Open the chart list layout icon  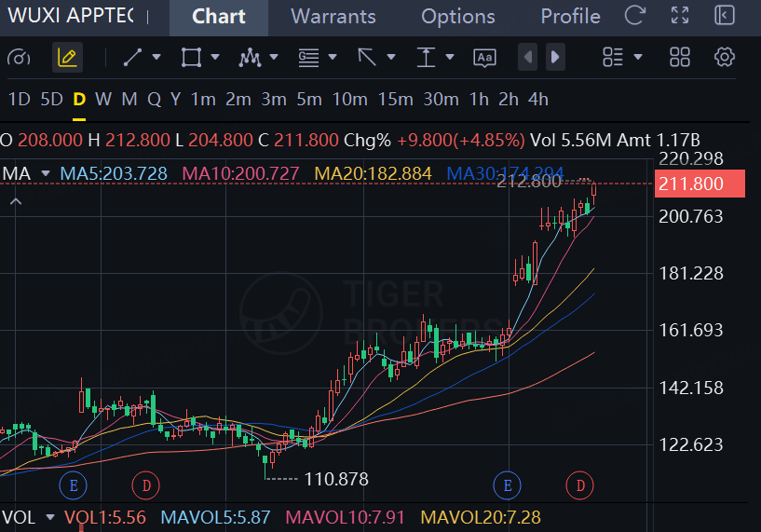pyautogui.click(x=613, y=57)
